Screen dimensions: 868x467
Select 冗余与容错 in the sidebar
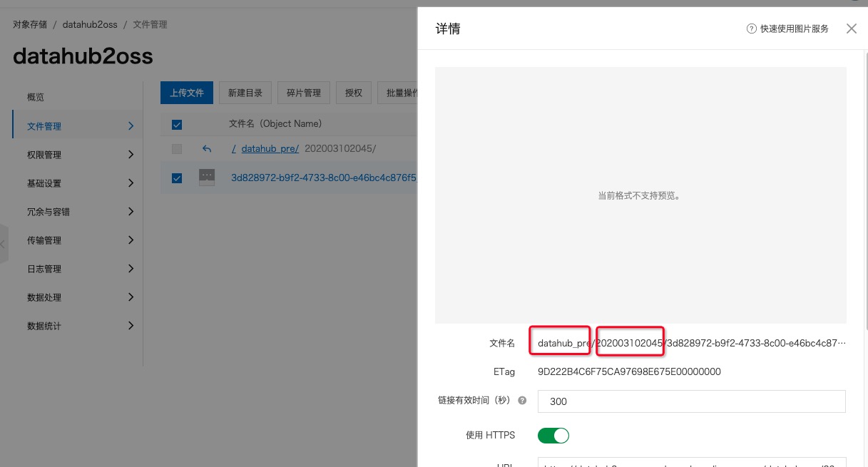[x=48, y=212]
